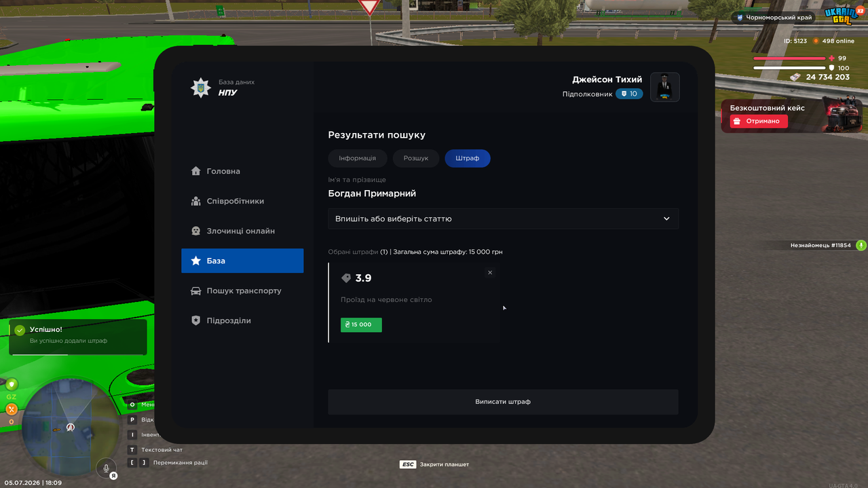Click the Чорноморський край region label
This screenshot has width=868, height=488.
779,18
